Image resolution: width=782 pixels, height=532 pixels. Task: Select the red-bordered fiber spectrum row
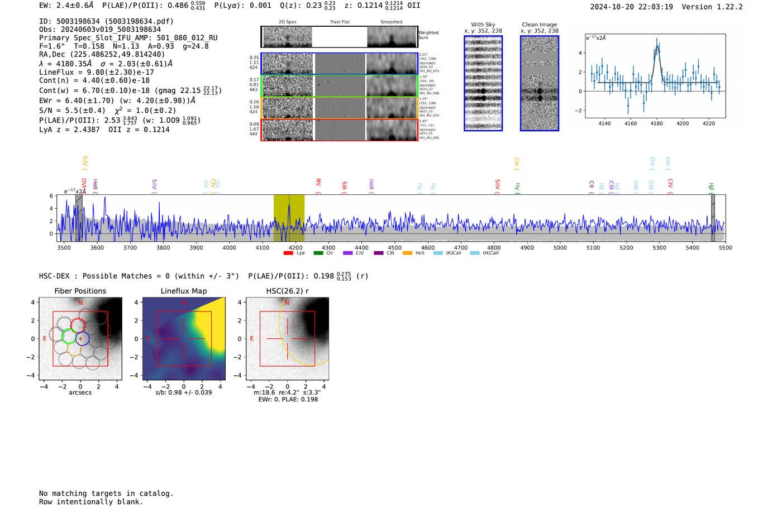coord(339,130)
